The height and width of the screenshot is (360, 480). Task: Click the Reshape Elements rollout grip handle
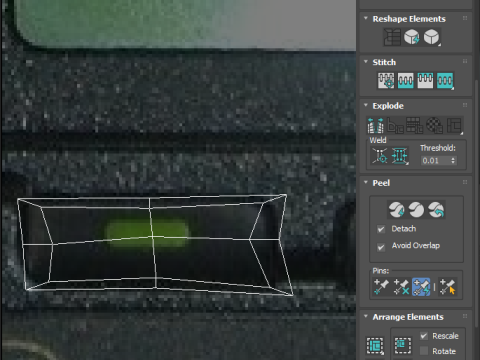pyautogui.click(x=465, y=18)
